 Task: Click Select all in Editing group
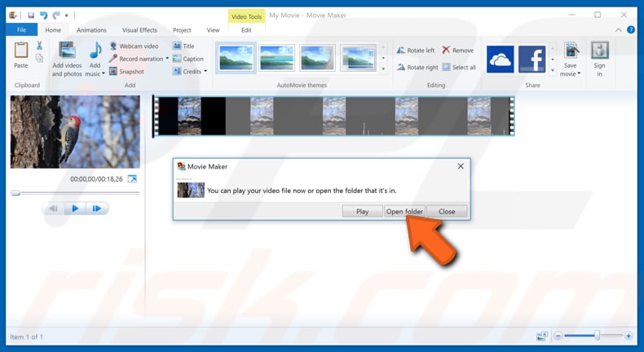click(x=459, y=68)
